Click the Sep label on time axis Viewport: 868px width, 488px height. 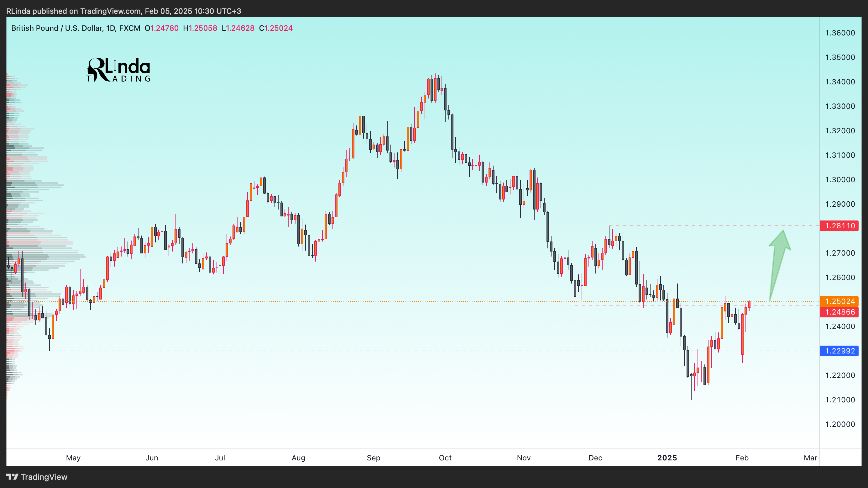click(x=373, y=458)
